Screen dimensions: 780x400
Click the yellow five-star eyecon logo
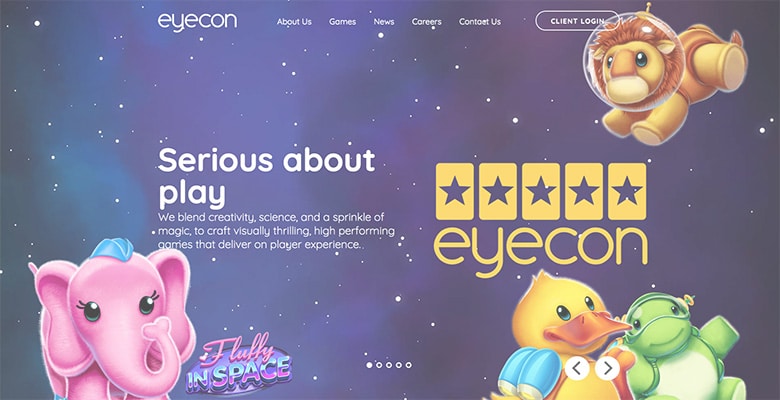[x=541, y=219]
